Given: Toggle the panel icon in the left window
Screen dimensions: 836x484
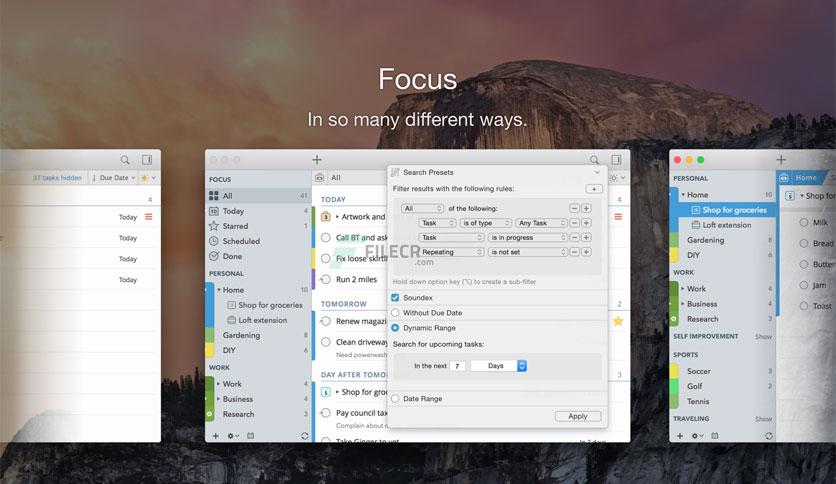Looking at the screenshot, I should point(147,159).
